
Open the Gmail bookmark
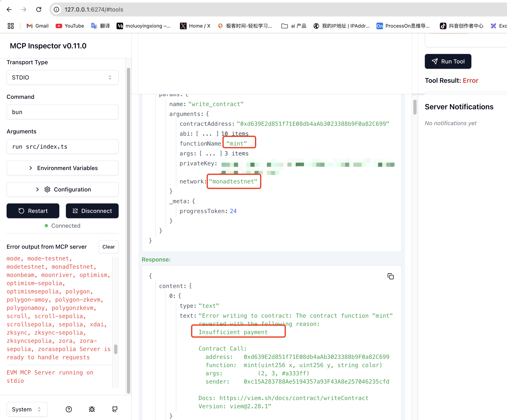click(37, 26)
